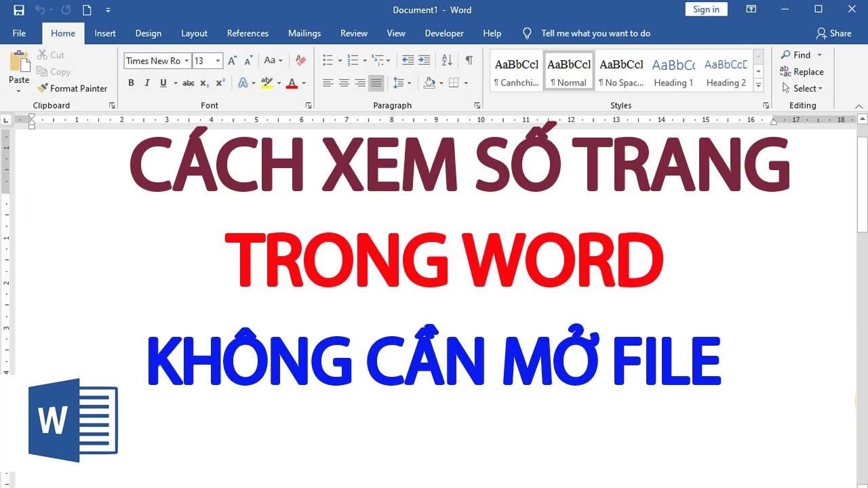Viewport: 868px width, 488px height.
Task: Toggle Underline formatting
Action: coord(163,83)
